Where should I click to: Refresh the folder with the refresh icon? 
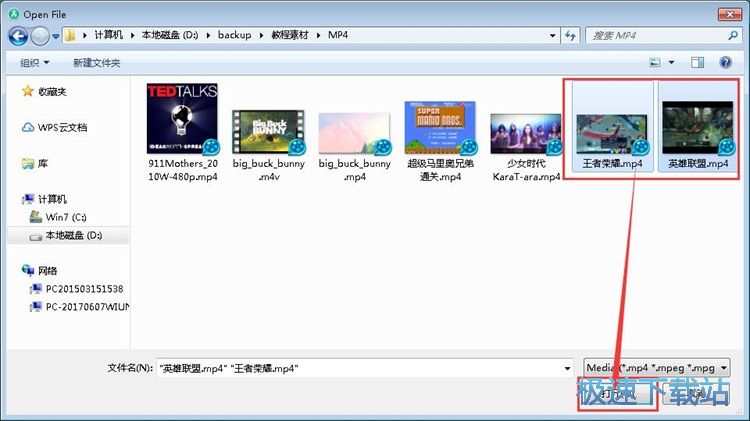coord(570,35)
